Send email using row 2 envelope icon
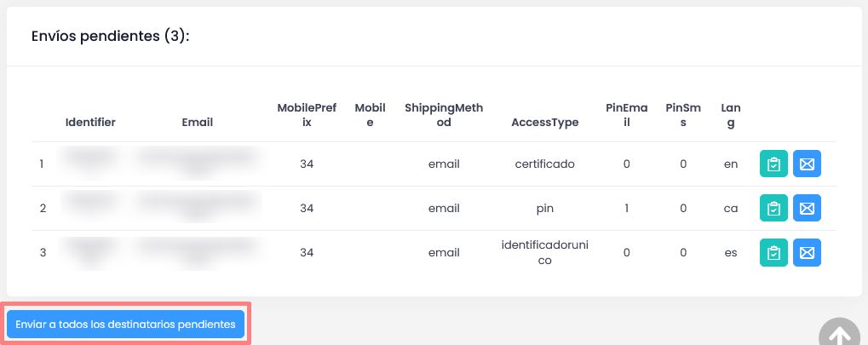The height and width of the screenshot is (345, 868). (x=807, y=209)
